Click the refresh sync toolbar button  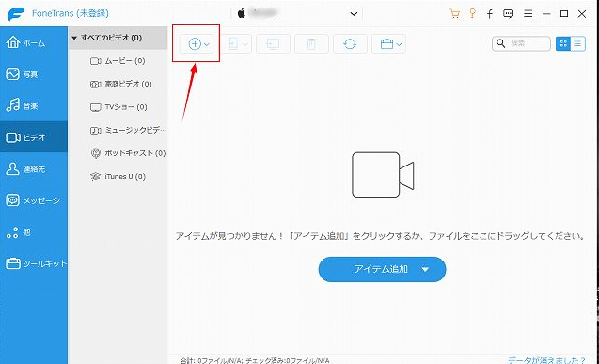pos(350,44)
